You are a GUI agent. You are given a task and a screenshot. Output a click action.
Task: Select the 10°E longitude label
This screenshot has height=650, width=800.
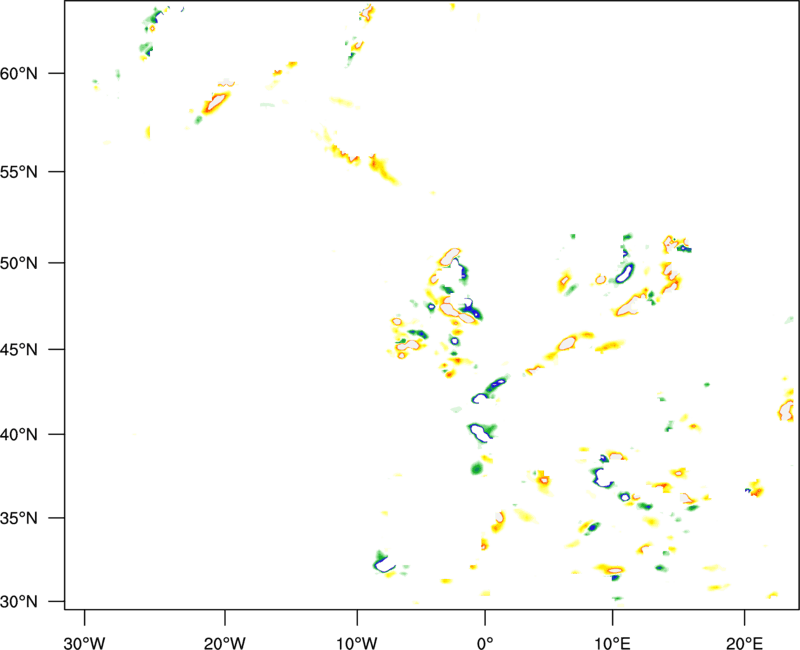(x=612, y=641)
